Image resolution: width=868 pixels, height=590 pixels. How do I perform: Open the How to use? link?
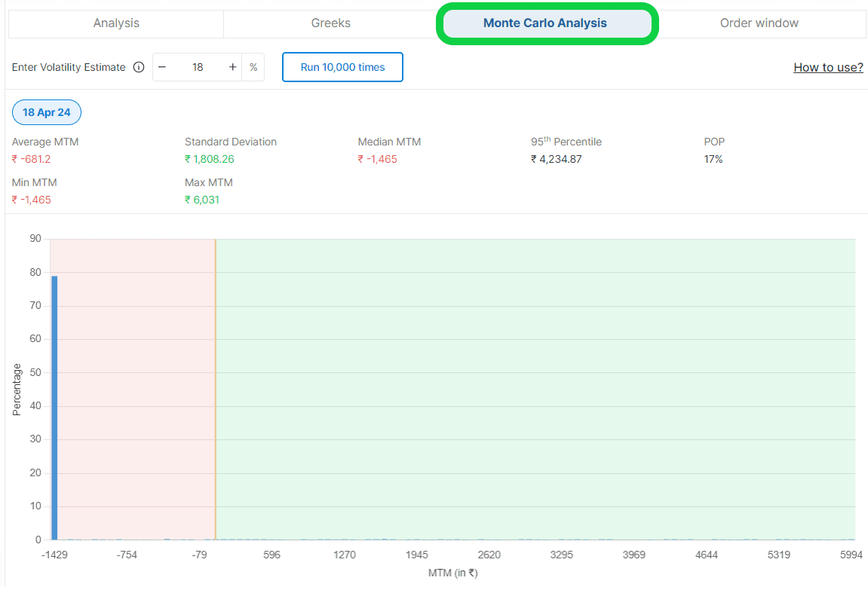coord(828,67)
